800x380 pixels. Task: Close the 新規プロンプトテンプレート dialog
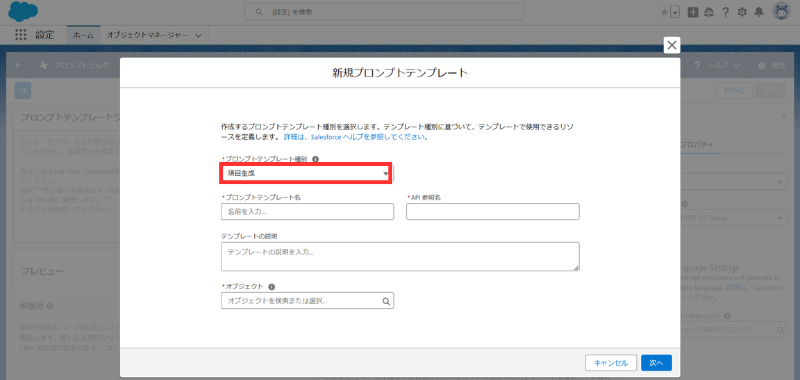click(x=672, y=45)
